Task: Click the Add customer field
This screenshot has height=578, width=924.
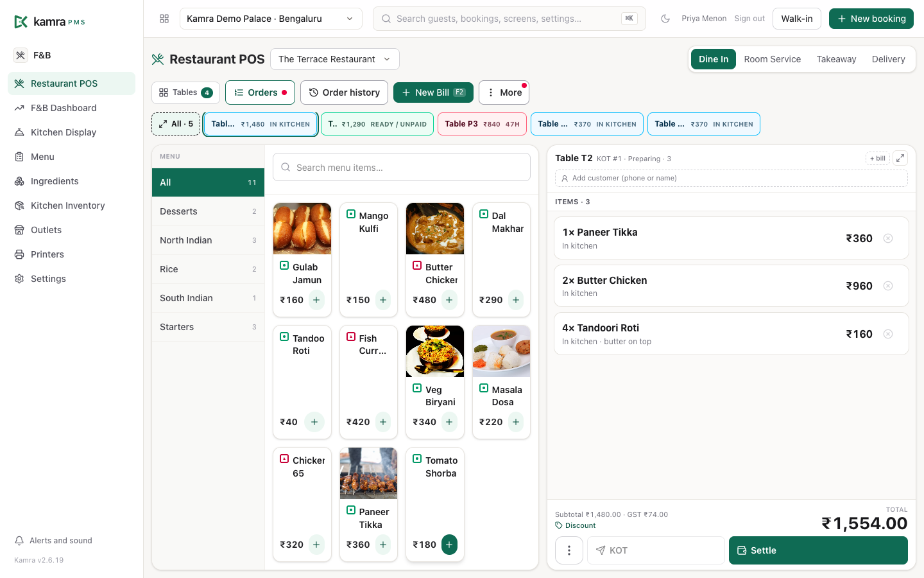Action: [732, 178]
